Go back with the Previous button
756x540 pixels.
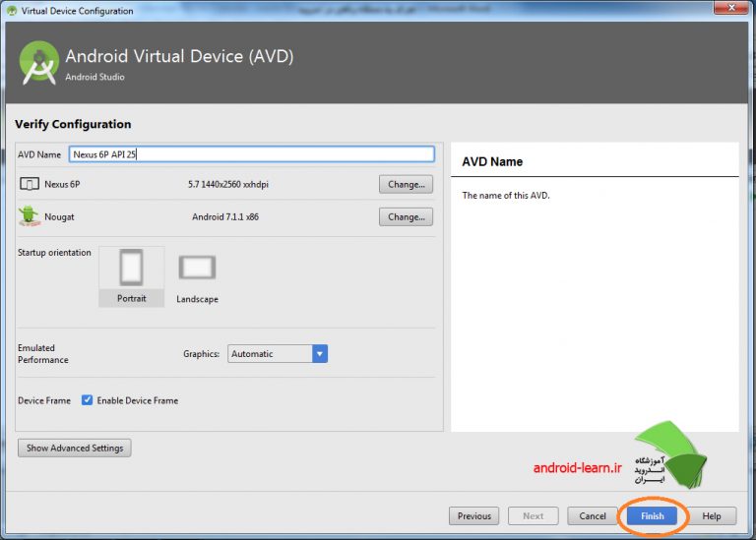473,515
